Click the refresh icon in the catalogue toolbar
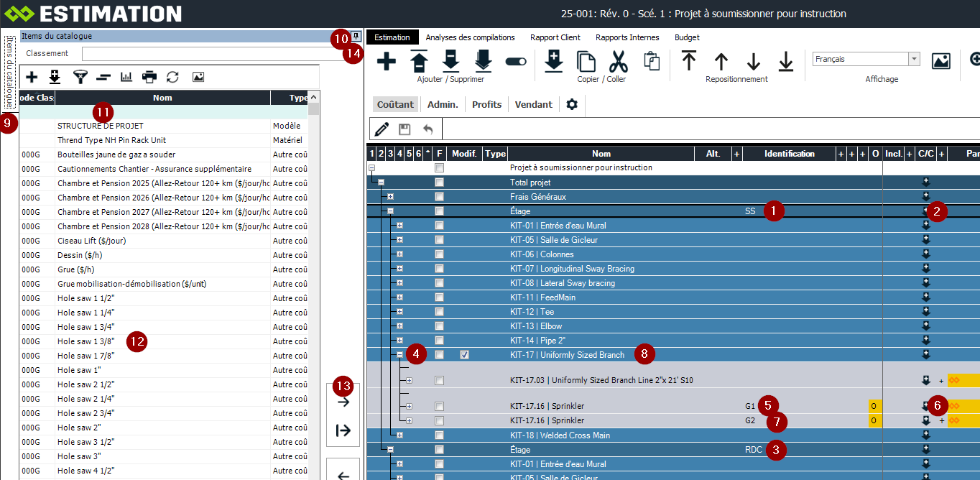This screenshot has width=980, height=480. (x=172, y=77)
